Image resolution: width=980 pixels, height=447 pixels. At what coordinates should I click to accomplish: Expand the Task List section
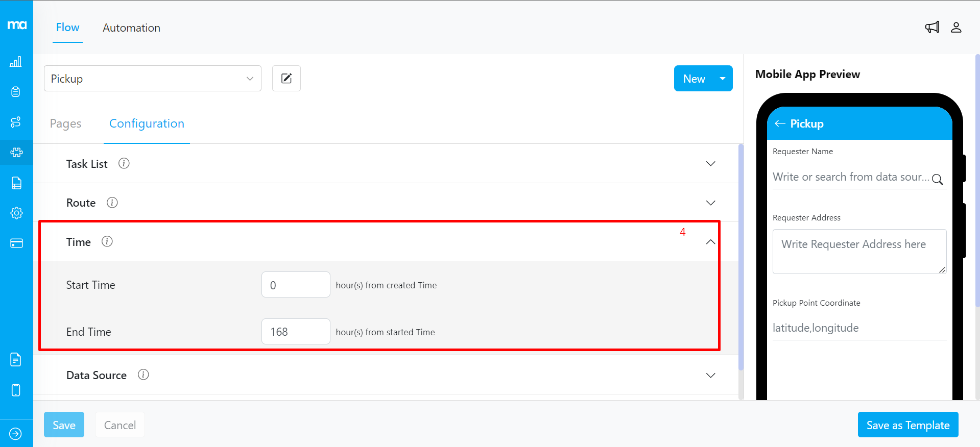tap(710, 164)
